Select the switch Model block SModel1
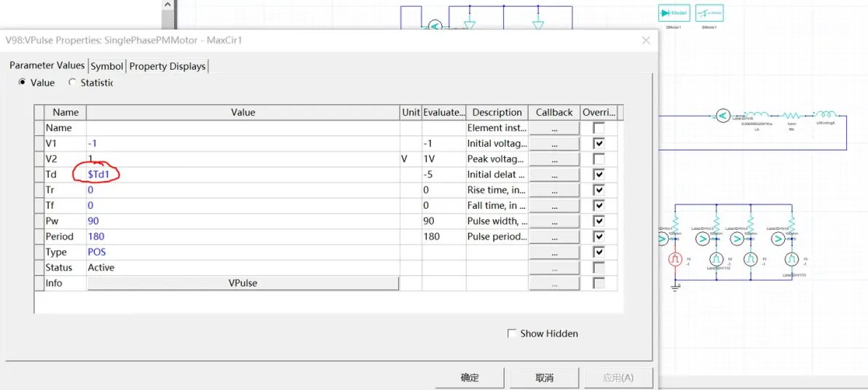 pos(709,12)
